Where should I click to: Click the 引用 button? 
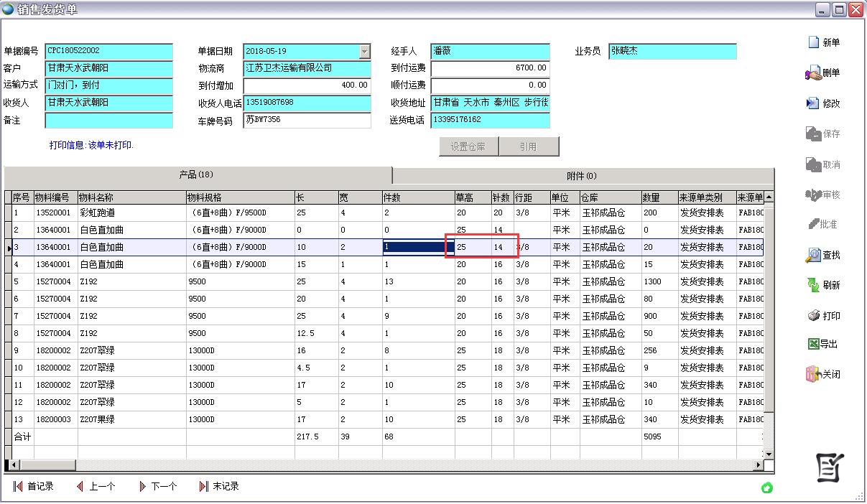(x=530, y=146)
